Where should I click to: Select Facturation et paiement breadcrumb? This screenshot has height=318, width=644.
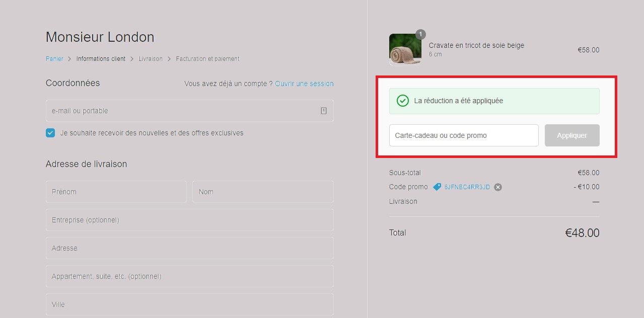207,59
